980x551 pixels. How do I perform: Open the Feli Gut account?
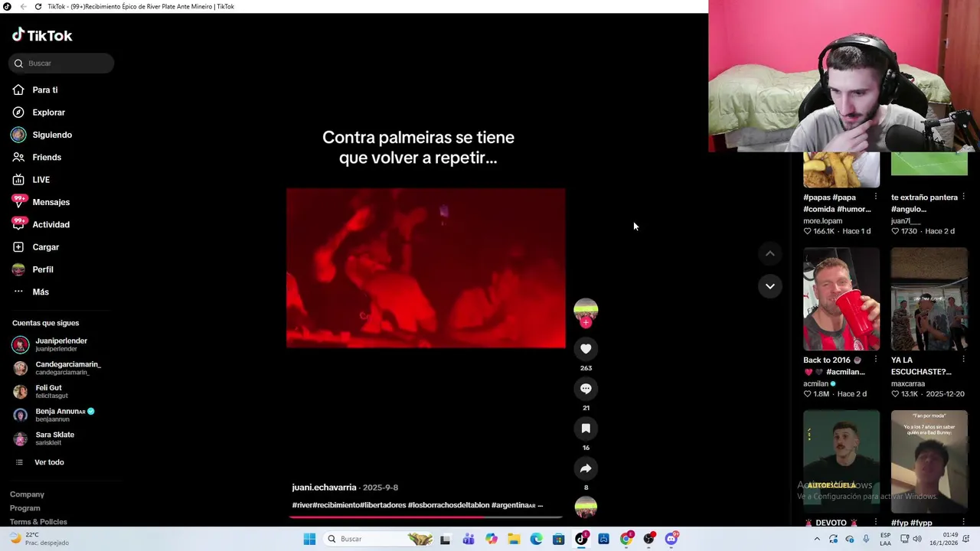[x=41, y=392]
